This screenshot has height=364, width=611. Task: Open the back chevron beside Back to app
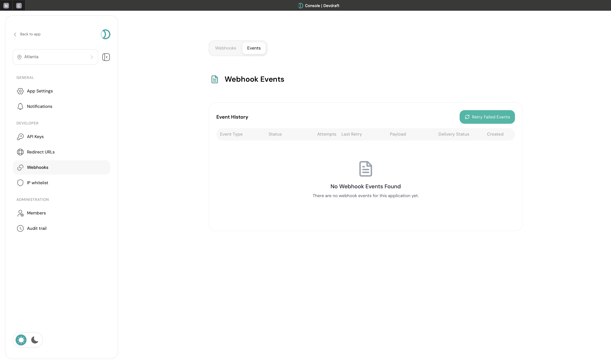click(x=15, y=34)
